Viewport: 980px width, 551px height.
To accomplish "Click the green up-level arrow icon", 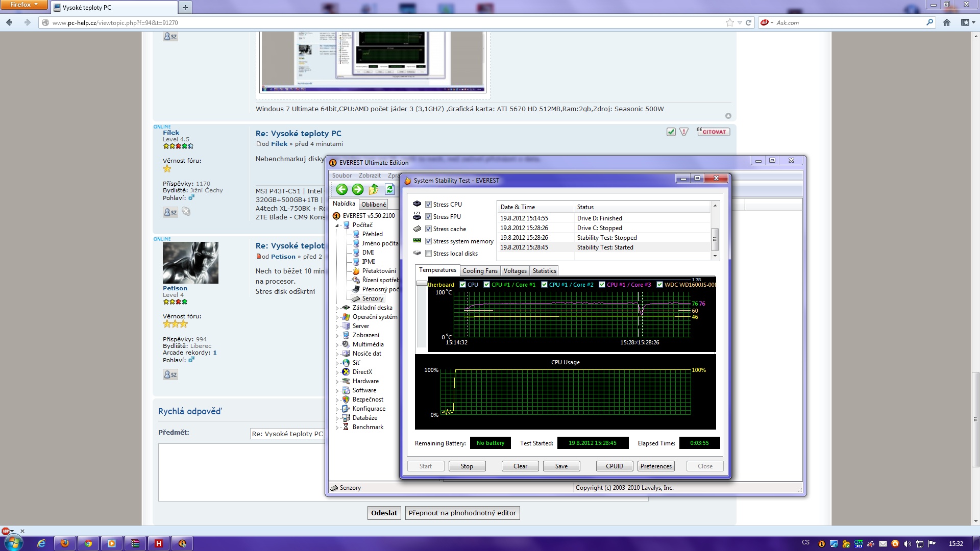I will coord(374,190).
